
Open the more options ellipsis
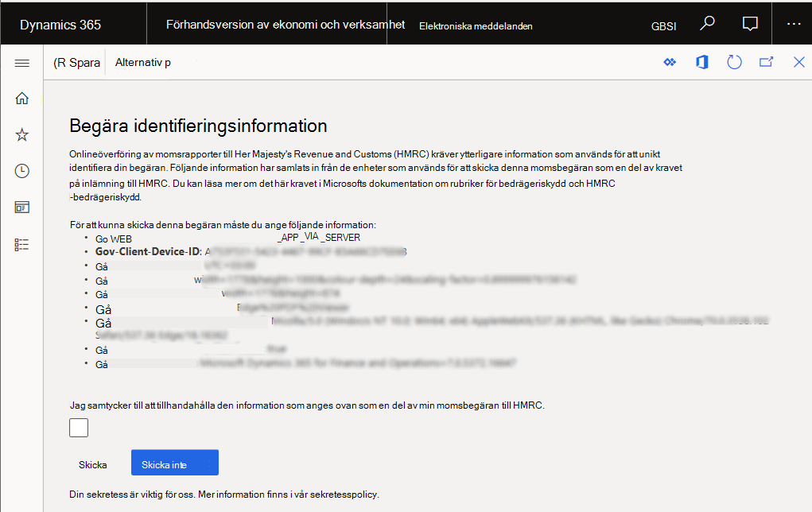(x=794, y=24)
